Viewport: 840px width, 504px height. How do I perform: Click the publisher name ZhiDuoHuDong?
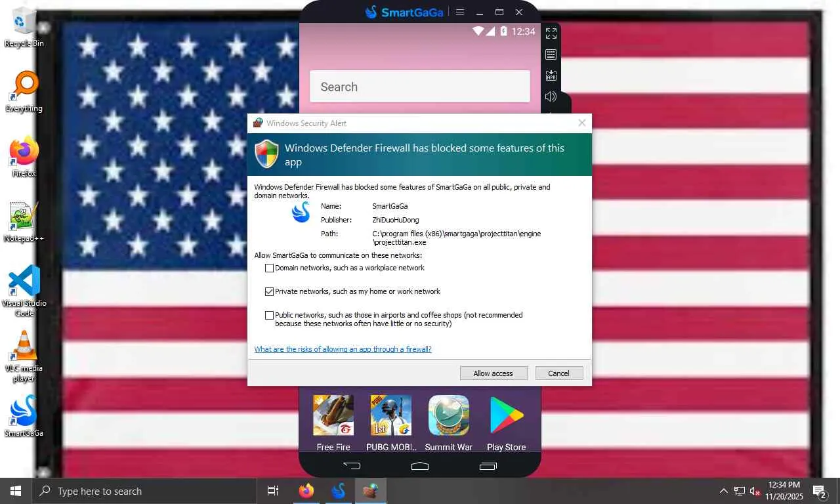click(396, 220)
